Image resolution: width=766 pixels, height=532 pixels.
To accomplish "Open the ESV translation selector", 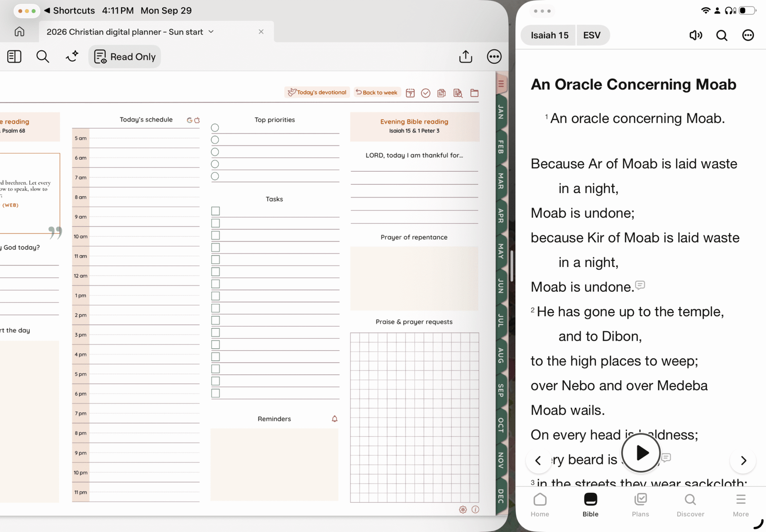I will point(592,35).
